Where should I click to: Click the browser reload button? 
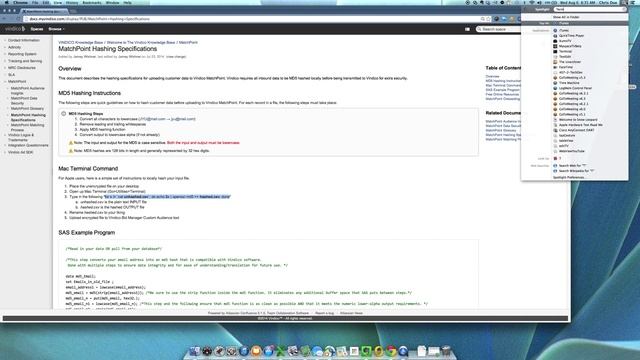tap(18, 19)
